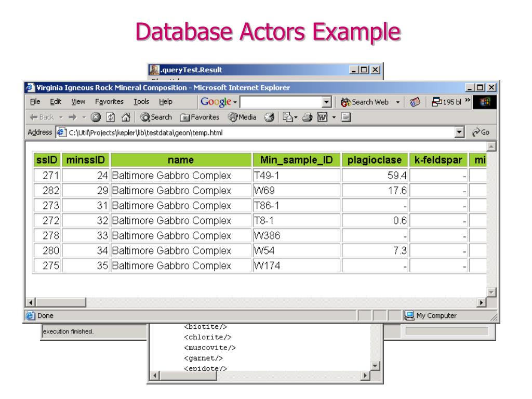Open the Mail toolbar icon
This screenshot has width=532, height=399.
click(x=286, y=117)
